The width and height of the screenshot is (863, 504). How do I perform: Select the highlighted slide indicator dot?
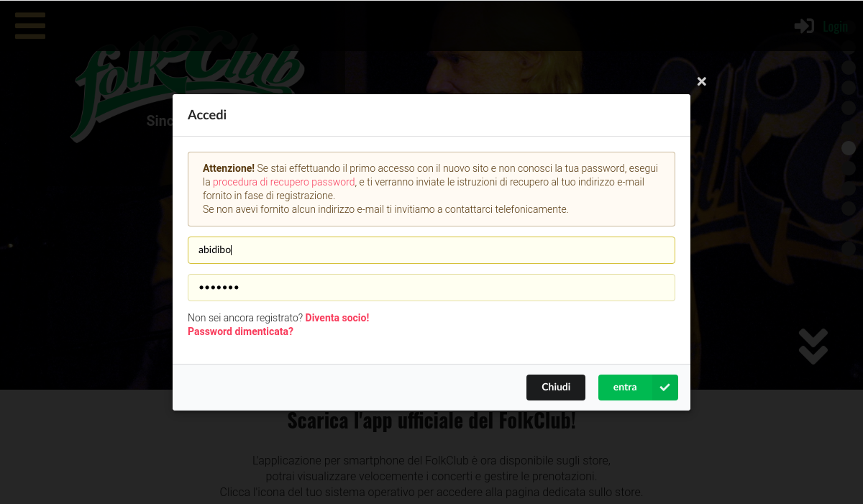[x=849, y=148]
